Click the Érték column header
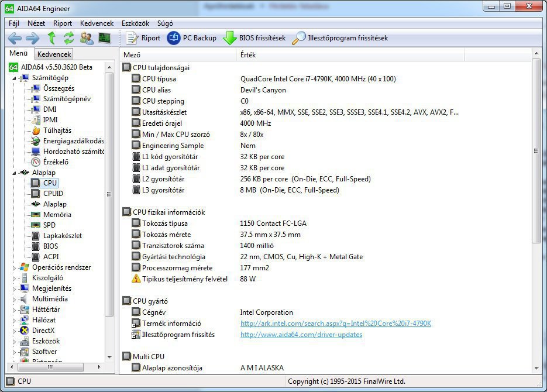547x392 pixels. coord(350,55)
